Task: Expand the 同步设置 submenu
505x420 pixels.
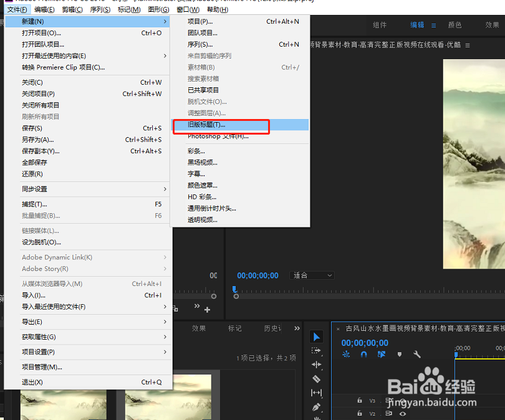Action: point(165,189)
